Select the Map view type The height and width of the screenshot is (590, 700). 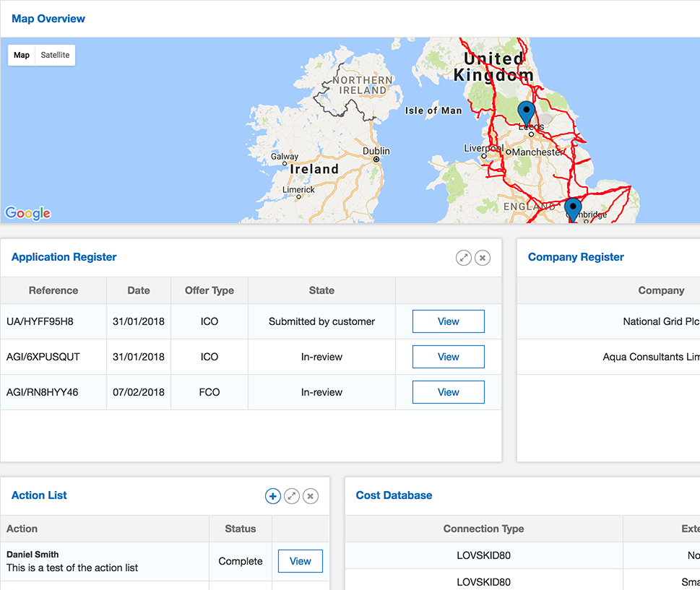[x=22, y=56]
